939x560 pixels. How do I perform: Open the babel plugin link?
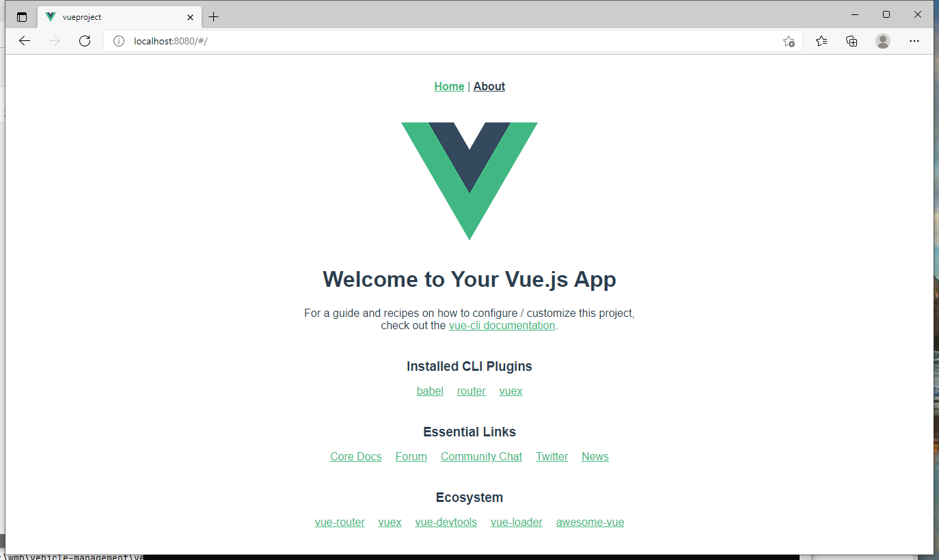(430, 391)
